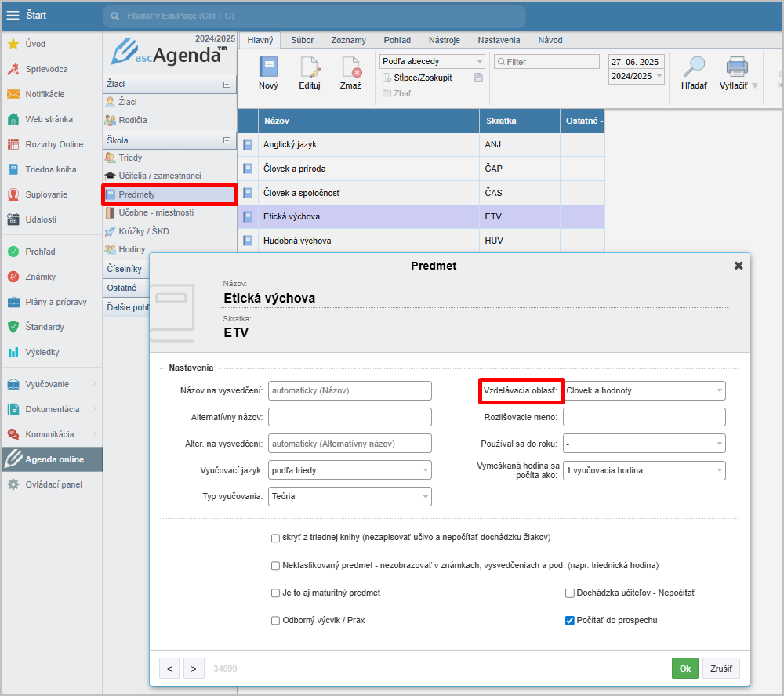Cancel the dialog with Zrušiť button
Screen dimensions: 784x696
click(721, 669)
